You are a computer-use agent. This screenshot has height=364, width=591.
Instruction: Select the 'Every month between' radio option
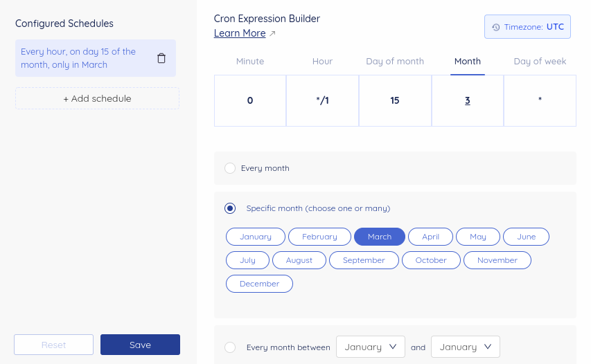[x=230, y=347]
